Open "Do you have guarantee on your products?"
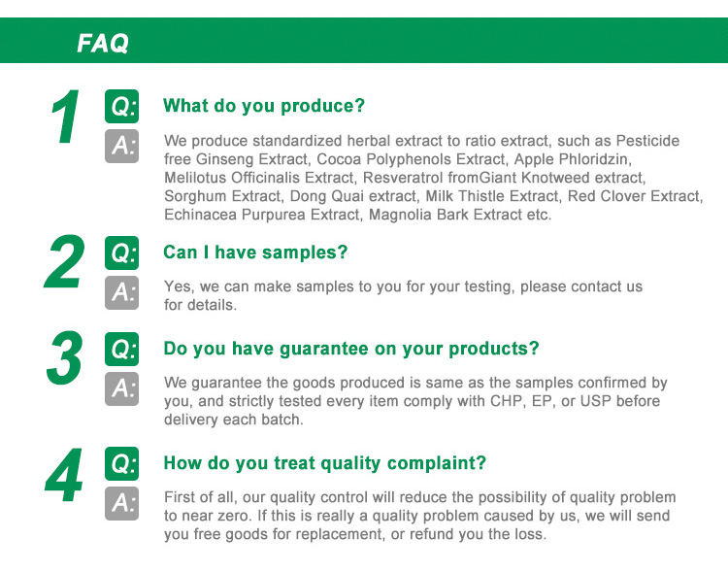 click(351, 349)
